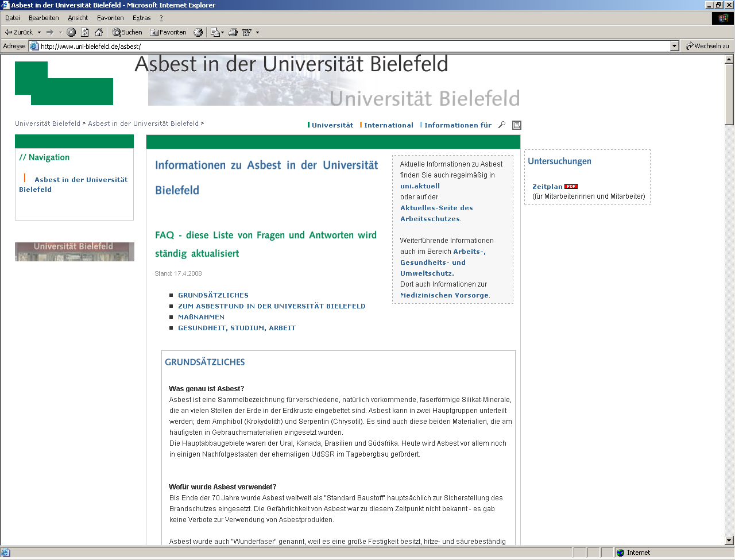The width and height of the screenshot is (735, 560).
Task: Click into the address URL field
Action: [x=345, y=46]
